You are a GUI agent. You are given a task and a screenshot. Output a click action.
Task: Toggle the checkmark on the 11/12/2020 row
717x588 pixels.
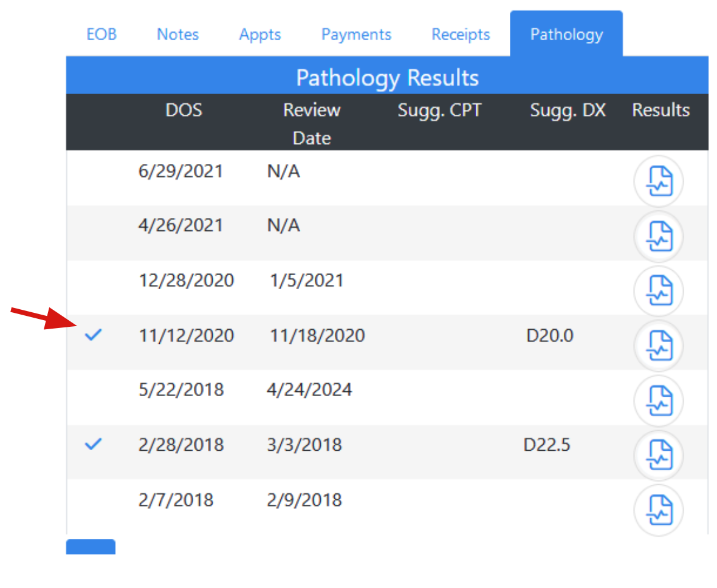[x=93, y=335]
